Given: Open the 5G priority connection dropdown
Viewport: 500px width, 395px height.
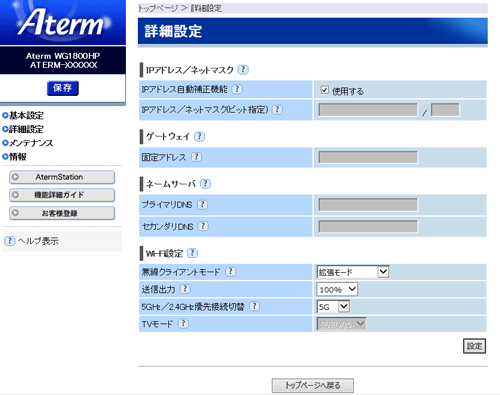Looking at the screenshot, I should point(333,307).
